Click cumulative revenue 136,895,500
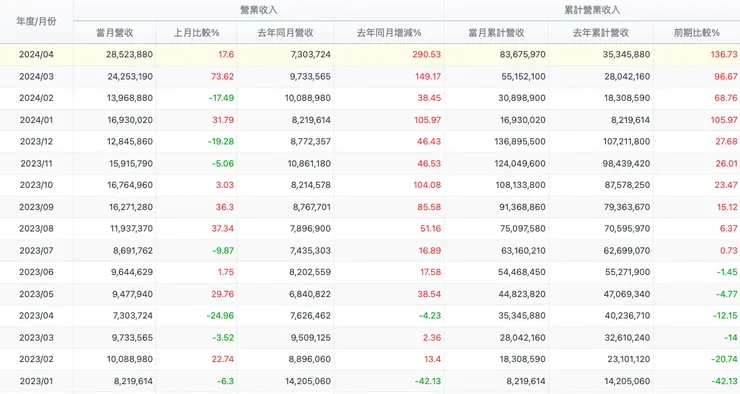 pyautogui.click(x=521, y=142)
